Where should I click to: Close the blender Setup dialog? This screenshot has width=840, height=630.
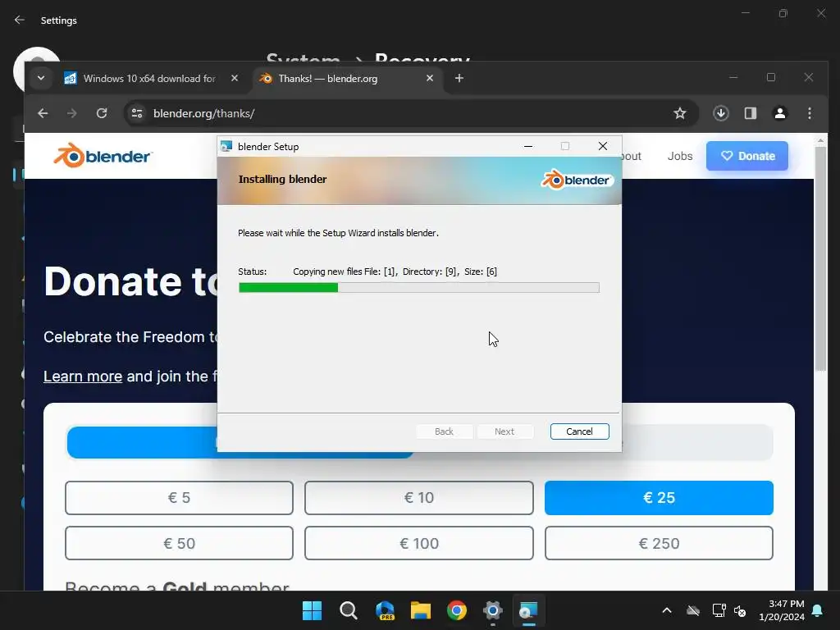point(603,146)
